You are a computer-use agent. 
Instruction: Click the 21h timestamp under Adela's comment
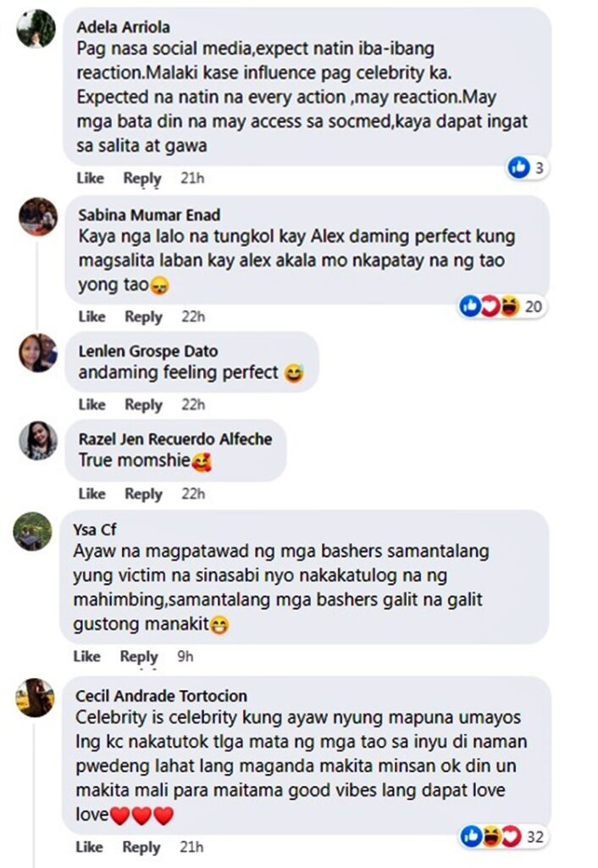pos(192,178)
